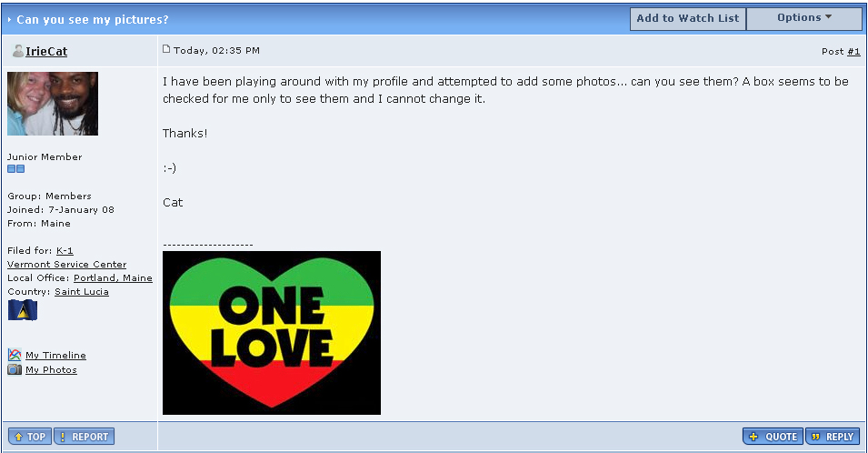
Task: Open the Vermont Service Center link
Action: point(67,264)
